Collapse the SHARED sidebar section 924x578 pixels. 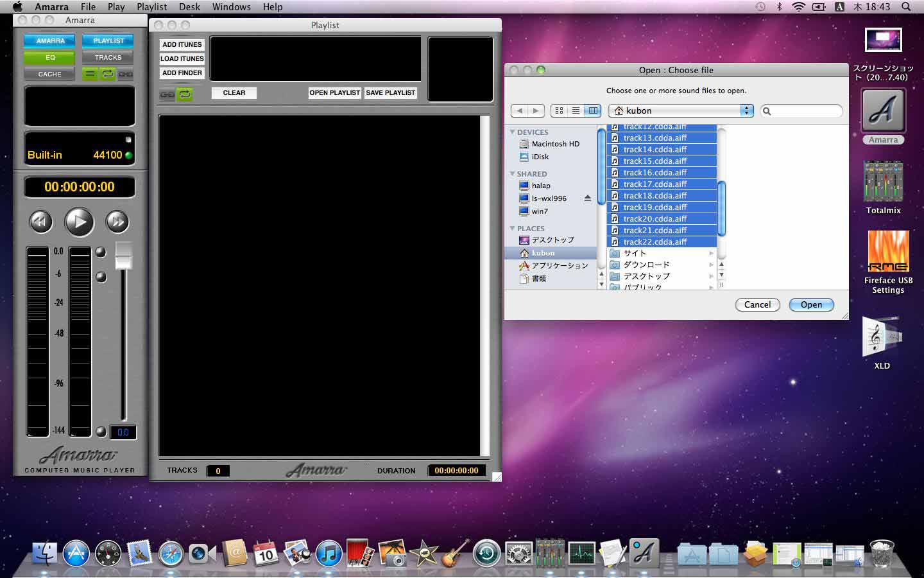[513, 173]
